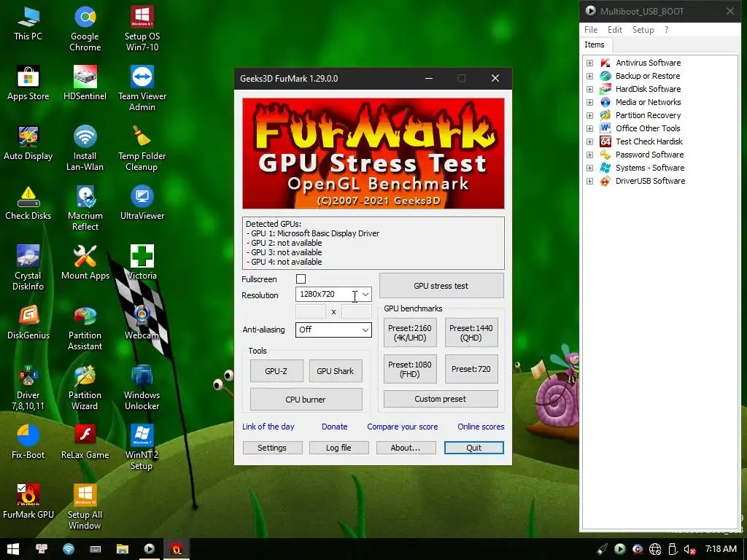This screenshot has width=747, height=560.
Task: Open the Log file button
Action: (x=338, y=448)
